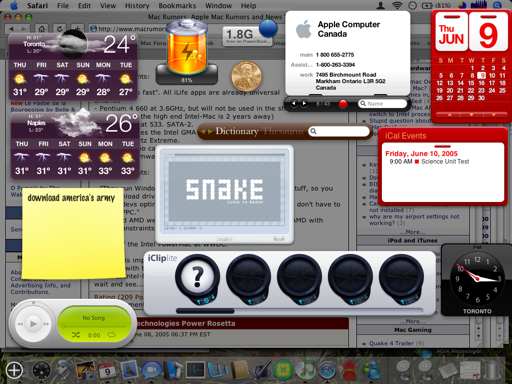Open 'why are my airport settings' link

tap(414, 220)
